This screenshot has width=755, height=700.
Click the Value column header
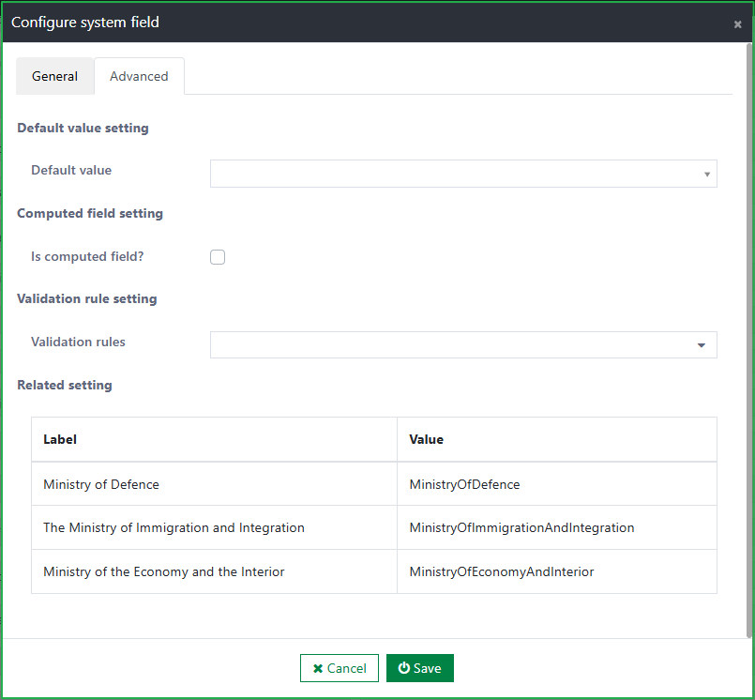click(x=557, y=439)
